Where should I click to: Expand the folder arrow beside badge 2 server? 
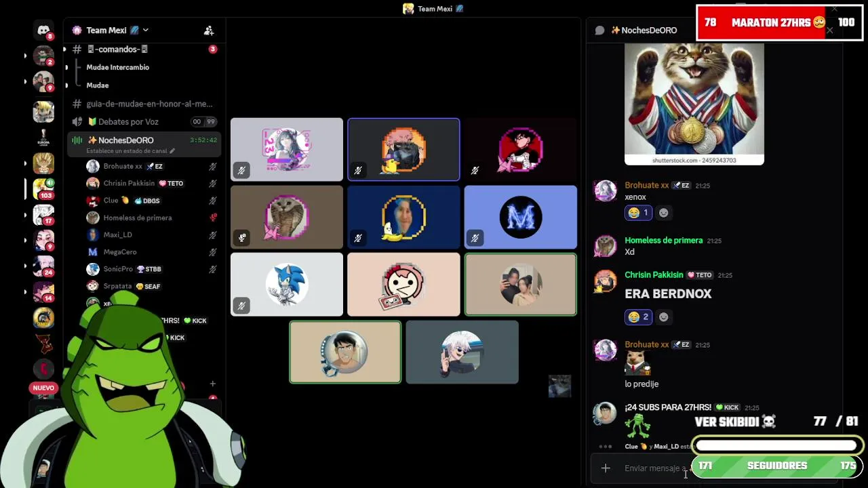point(26,56)
